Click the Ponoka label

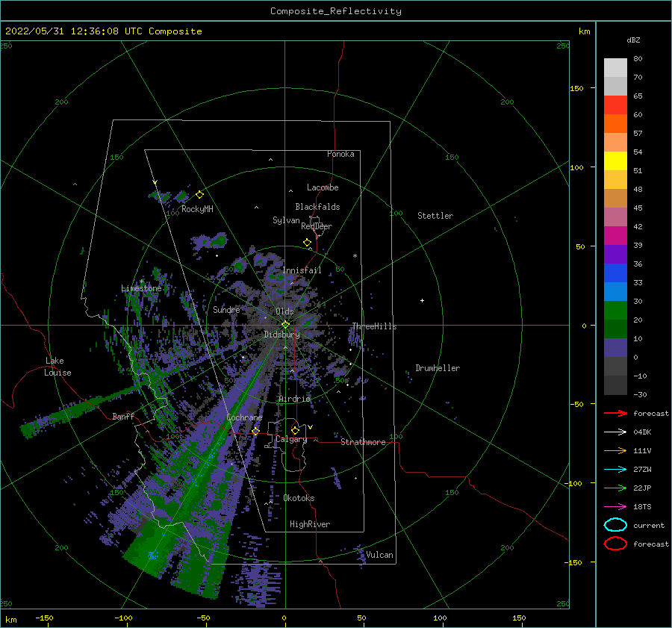pos(340,154)
